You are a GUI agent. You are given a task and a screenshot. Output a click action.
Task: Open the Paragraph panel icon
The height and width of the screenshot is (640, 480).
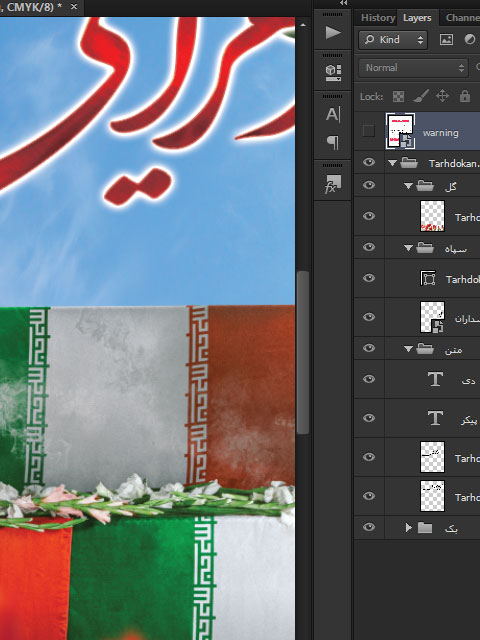pos(333,142)
